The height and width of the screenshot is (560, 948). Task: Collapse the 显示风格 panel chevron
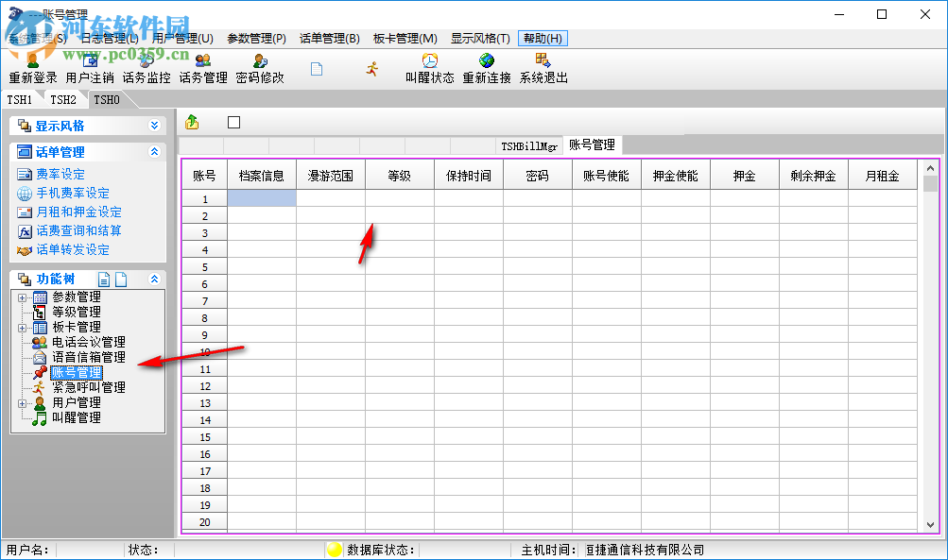click(x=156, y=125)
